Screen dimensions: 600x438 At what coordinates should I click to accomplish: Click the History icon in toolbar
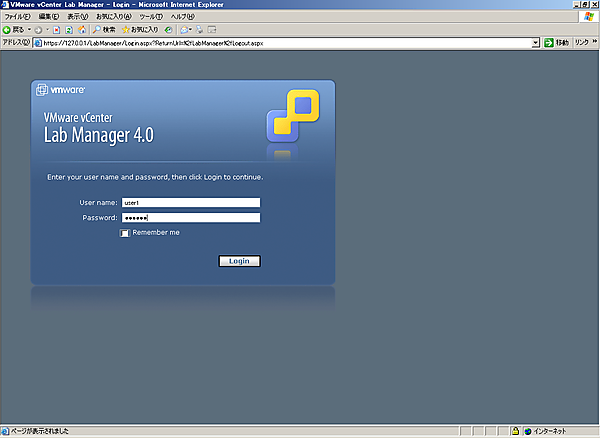(x=168, y=29)
